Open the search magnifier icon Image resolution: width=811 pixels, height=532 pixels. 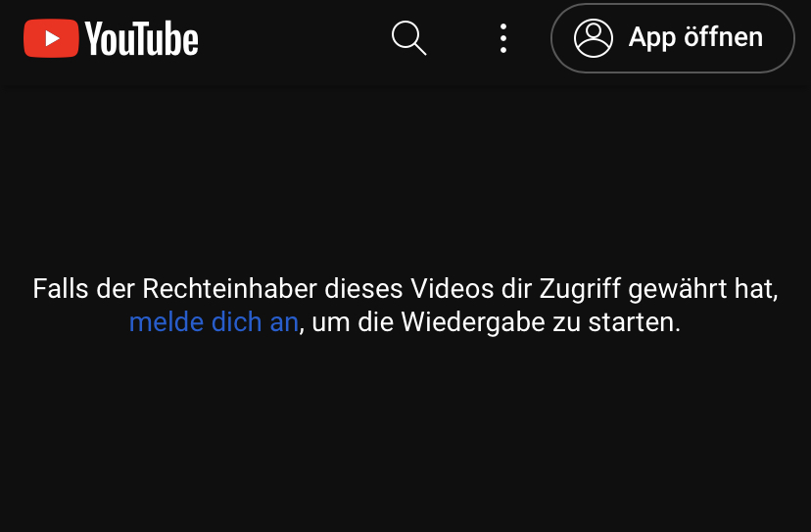[408, 38]
